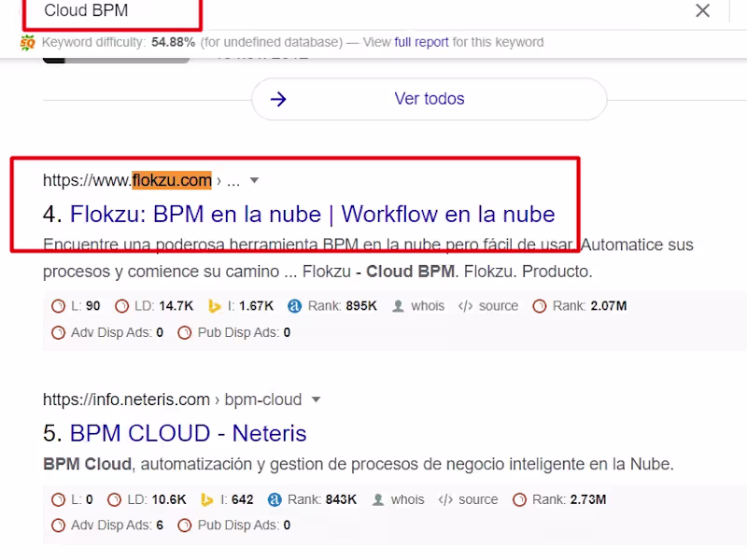Clear the Cloud BPM search box

coord(702,10)
